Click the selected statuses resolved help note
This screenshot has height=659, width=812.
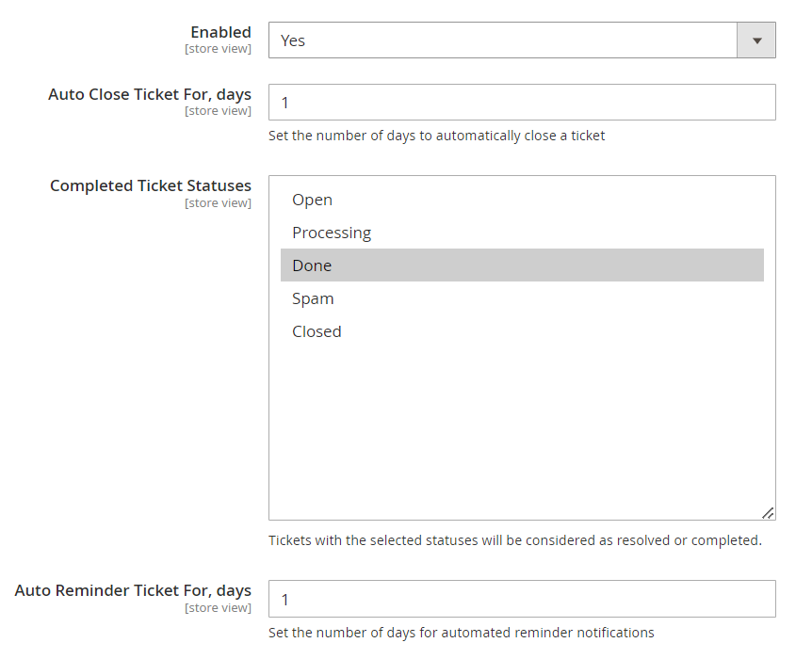(x=514, y=540)
